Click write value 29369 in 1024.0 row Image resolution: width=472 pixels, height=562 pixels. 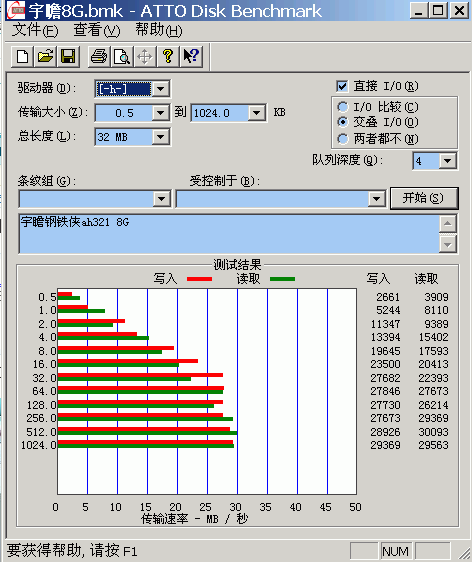coord(385,445)
